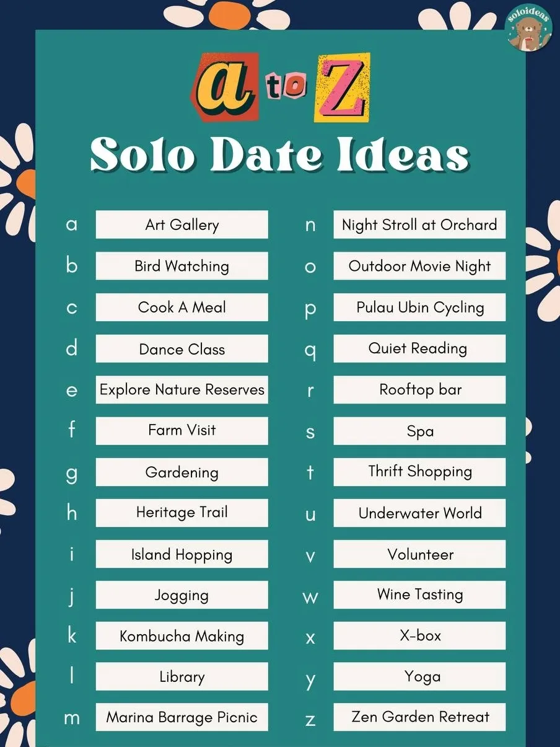Choose the 'Rooftop bar' box

(419, 389)
